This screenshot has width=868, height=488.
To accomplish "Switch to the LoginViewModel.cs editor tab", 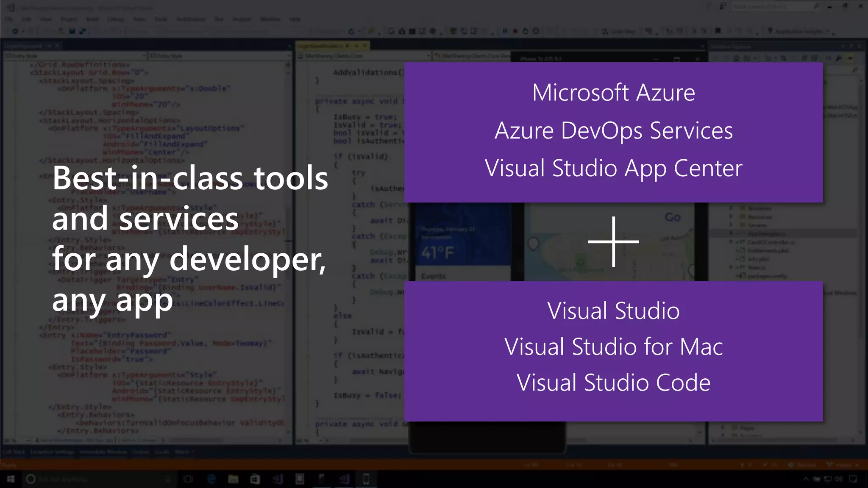I will (333, 46).
